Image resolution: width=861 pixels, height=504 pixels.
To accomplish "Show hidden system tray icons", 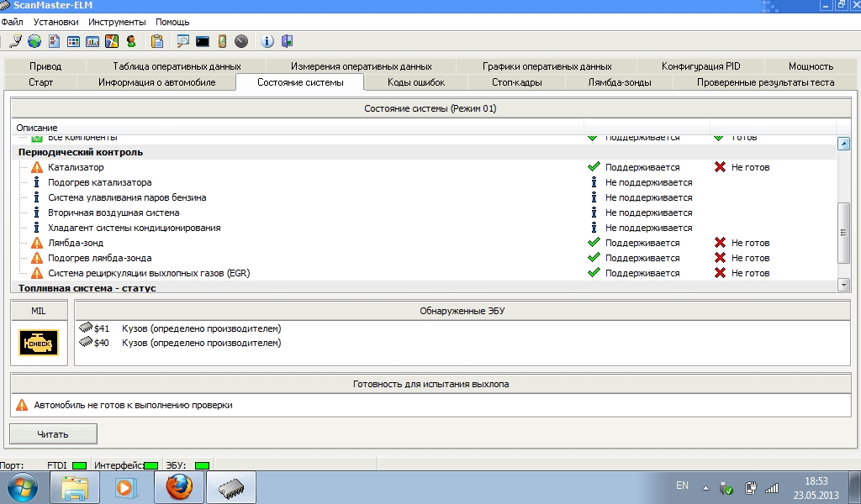I will click(x=705, y=487).
